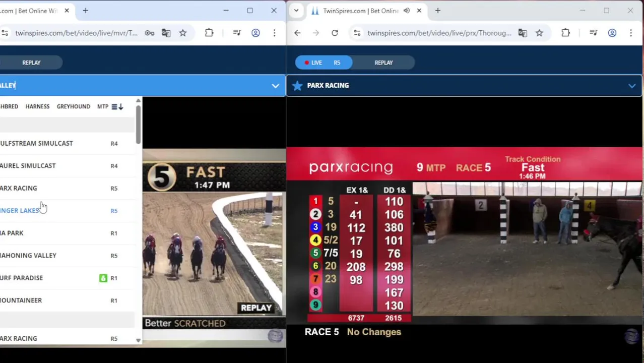Viewport: 644px width, 363px height.
Task: Click the sort order arrow icon
Action: pos(117,106)
